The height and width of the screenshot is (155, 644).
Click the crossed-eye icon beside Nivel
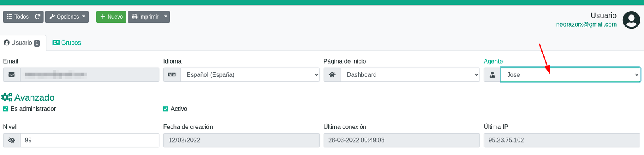12,140
